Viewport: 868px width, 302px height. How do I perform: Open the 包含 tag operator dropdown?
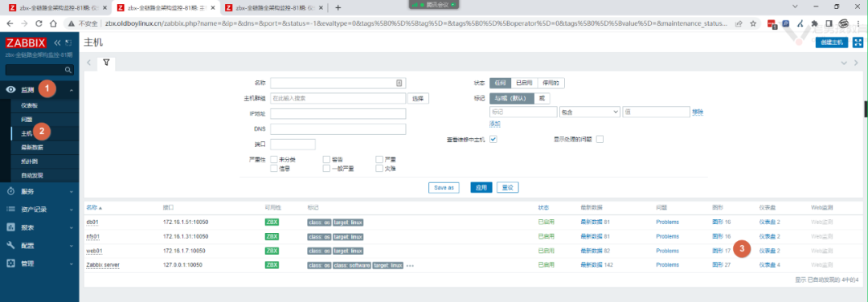pos(590,112)
